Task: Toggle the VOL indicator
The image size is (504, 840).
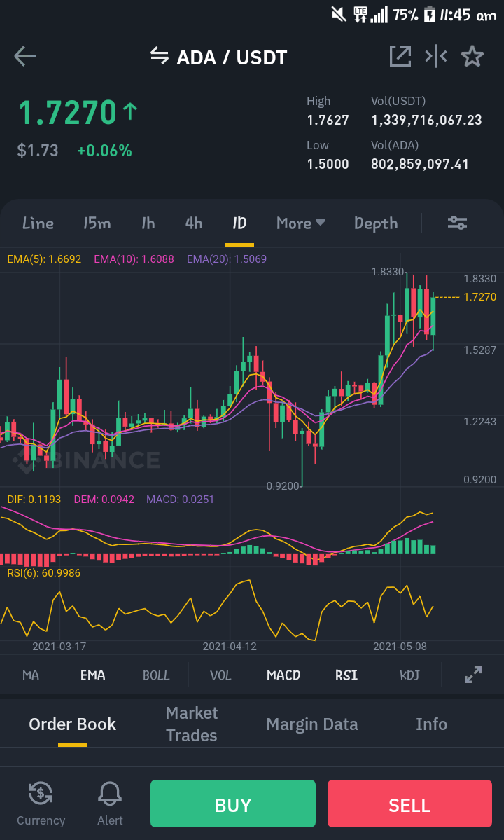Action: pos(220,675)
